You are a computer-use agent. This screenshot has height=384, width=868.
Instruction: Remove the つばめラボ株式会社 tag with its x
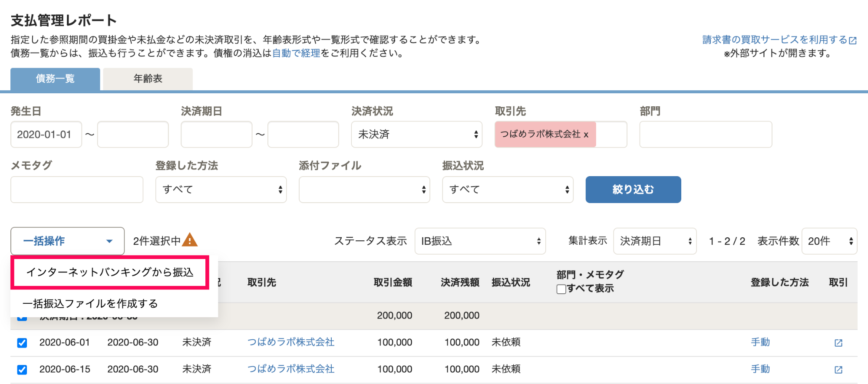click(586, 135)
